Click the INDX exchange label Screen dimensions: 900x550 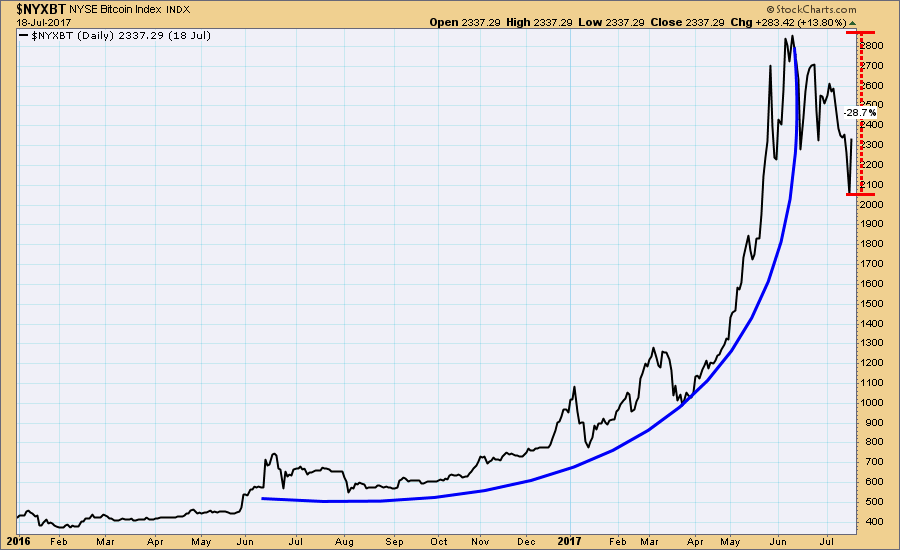click(x=178, y=10)
